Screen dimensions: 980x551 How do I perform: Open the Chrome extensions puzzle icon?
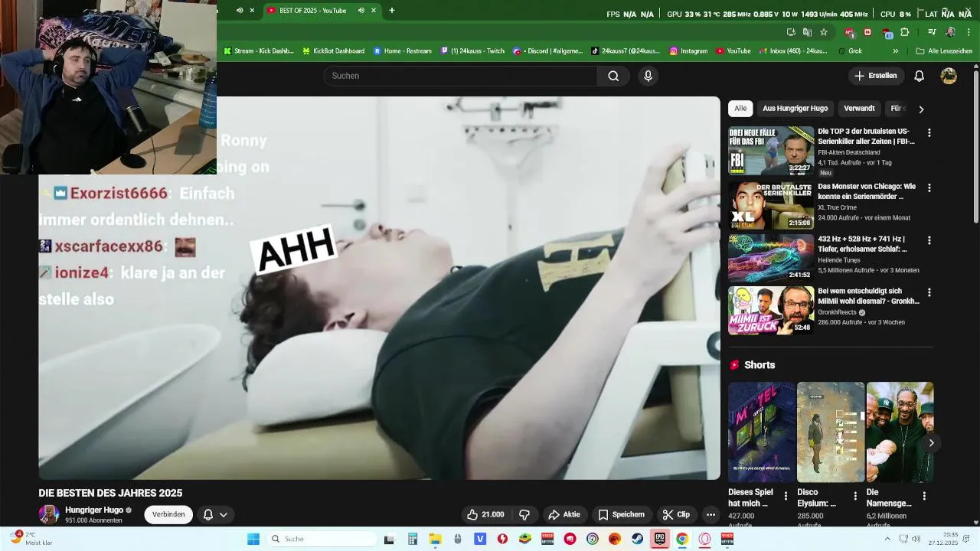pyautogui.click(x=905, y=32)
